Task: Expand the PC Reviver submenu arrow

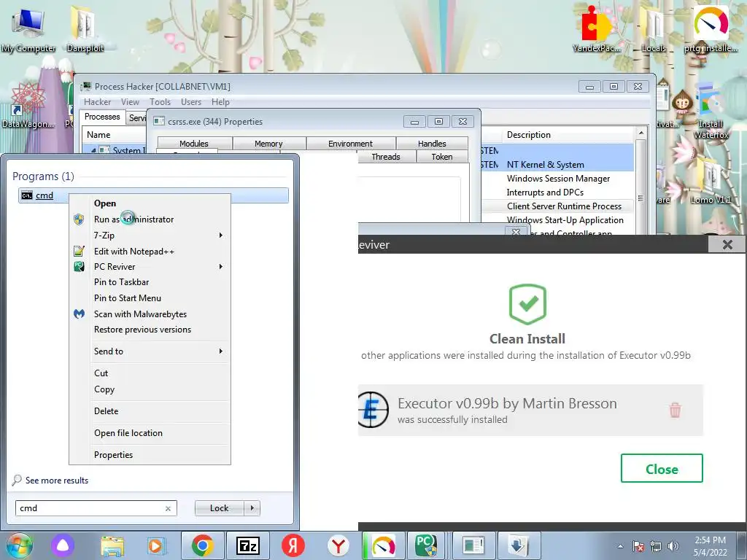Action: point(220,267)
